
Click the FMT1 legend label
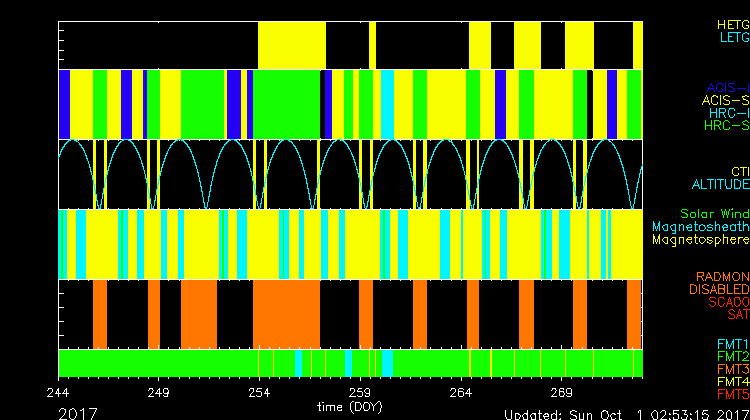[x=732, y=343]
